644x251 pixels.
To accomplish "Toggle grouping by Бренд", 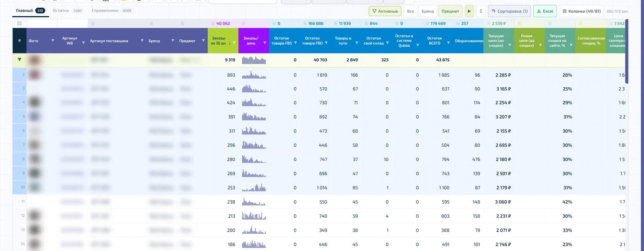I will [428, 11].
